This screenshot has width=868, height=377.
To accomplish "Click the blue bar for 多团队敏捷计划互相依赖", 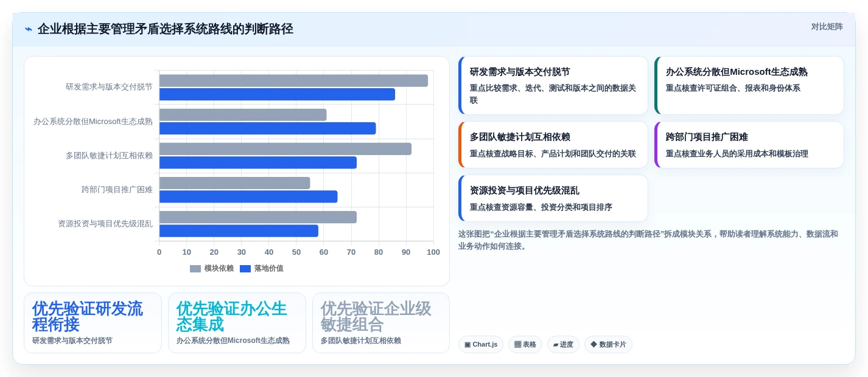I will click(x=258, y=162).
